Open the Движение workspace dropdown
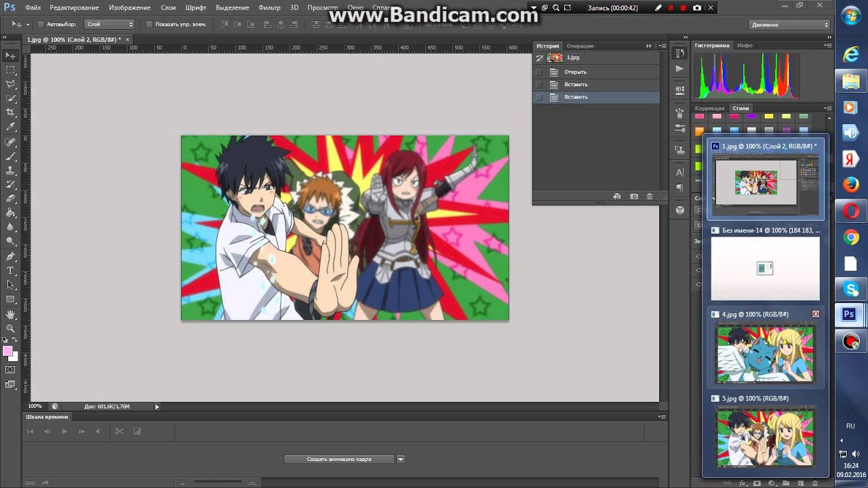 point(790,24)
